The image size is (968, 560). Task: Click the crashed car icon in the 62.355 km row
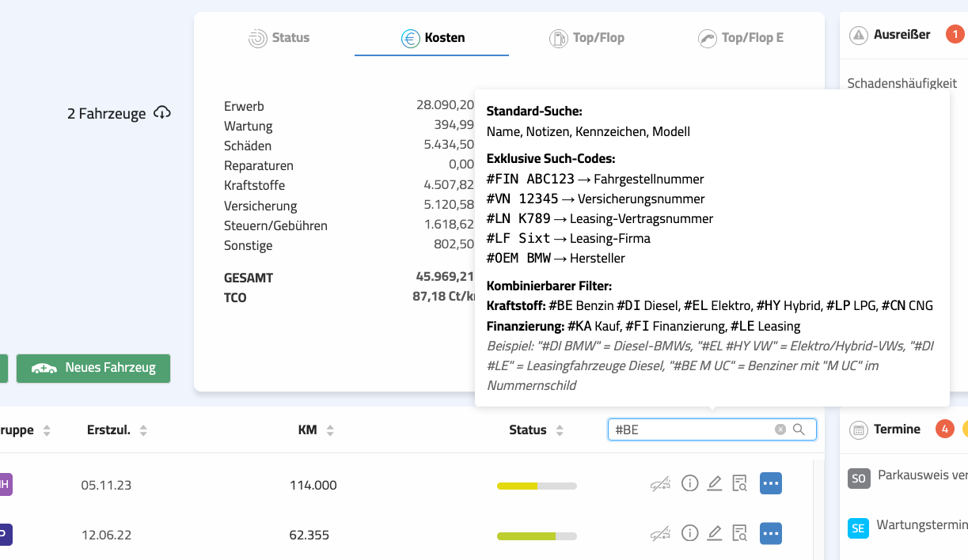coord(661,535)
